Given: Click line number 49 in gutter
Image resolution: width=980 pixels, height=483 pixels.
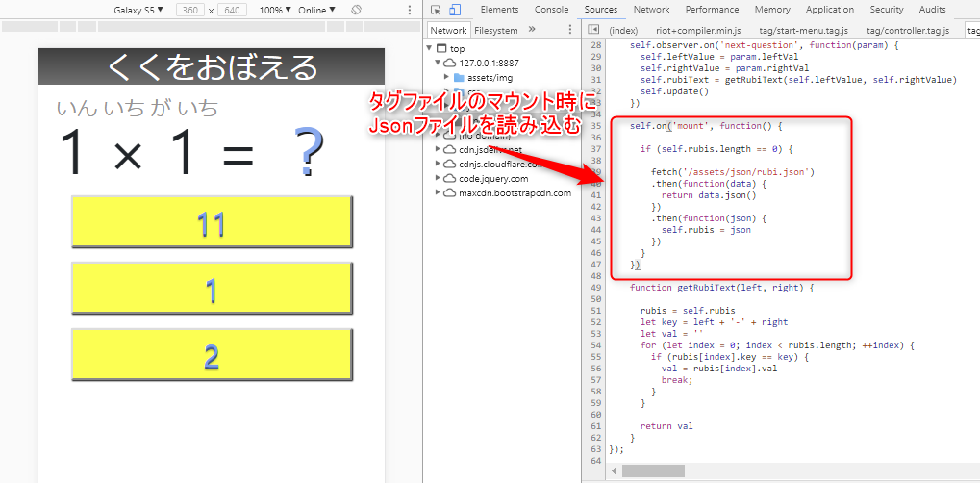Looking at the screenshot, I should (595, 288).
